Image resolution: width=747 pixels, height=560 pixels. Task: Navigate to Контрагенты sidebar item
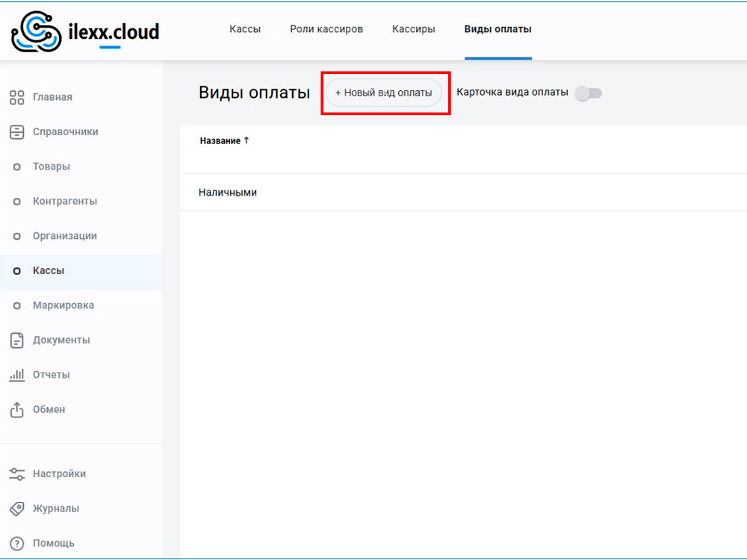[65, 202]
